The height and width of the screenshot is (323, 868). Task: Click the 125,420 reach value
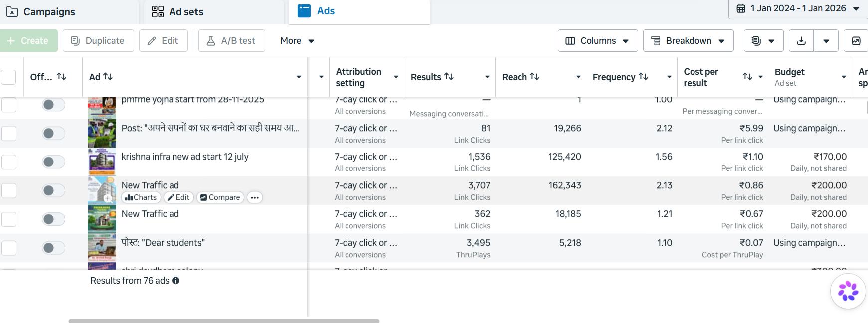[565, 157]
